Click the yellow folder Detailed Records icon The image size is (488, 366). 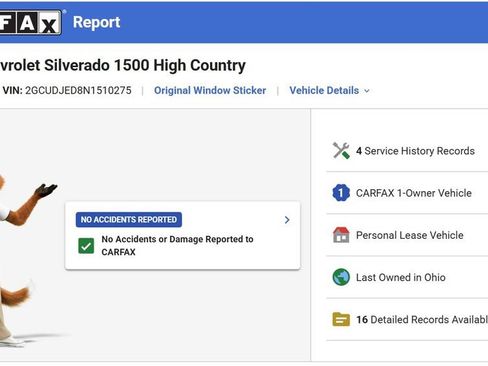[341, 319]
